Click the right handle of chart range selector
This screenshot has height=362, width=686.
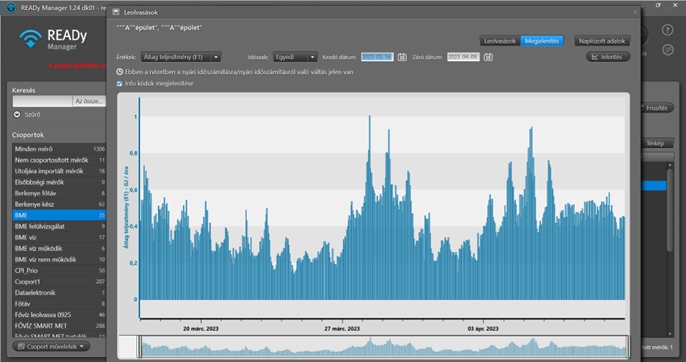628,347
